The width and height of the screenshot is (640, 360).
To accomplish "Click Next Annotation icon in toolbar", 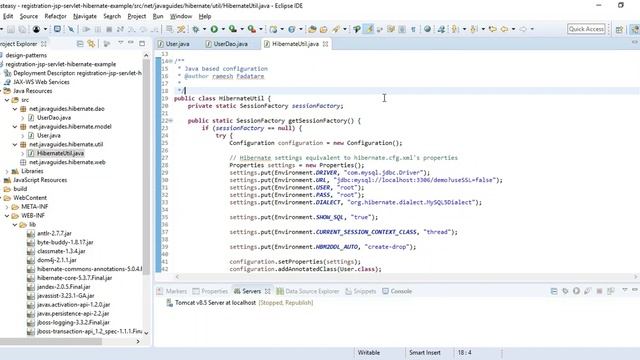I will pos(455,29).
